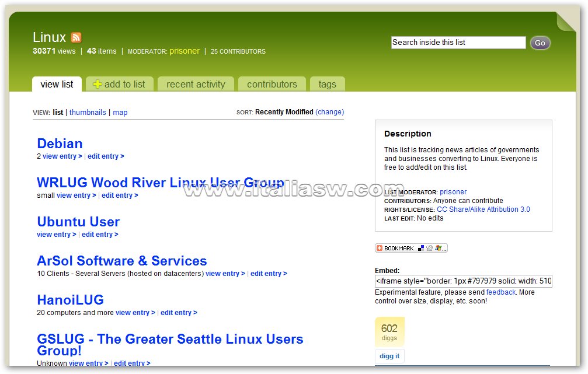Click view entry under Ubuntu User

tap(57, 234)
